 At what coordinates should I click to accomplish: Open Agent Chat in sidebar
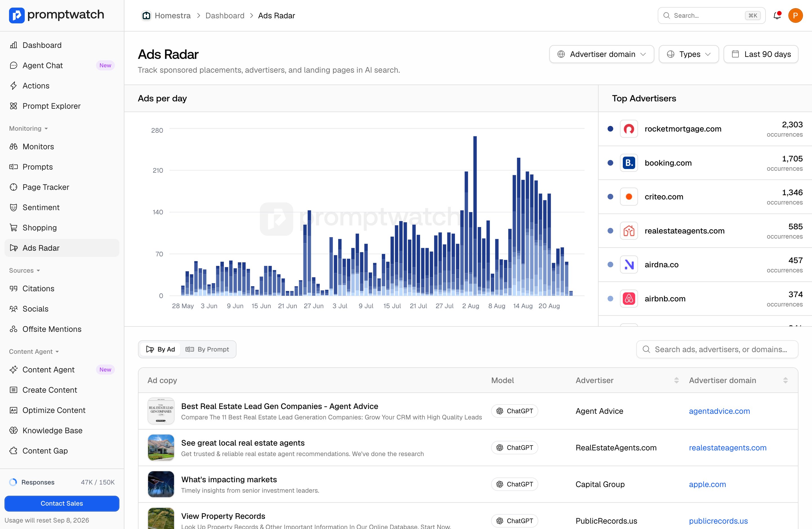[62, 65]
